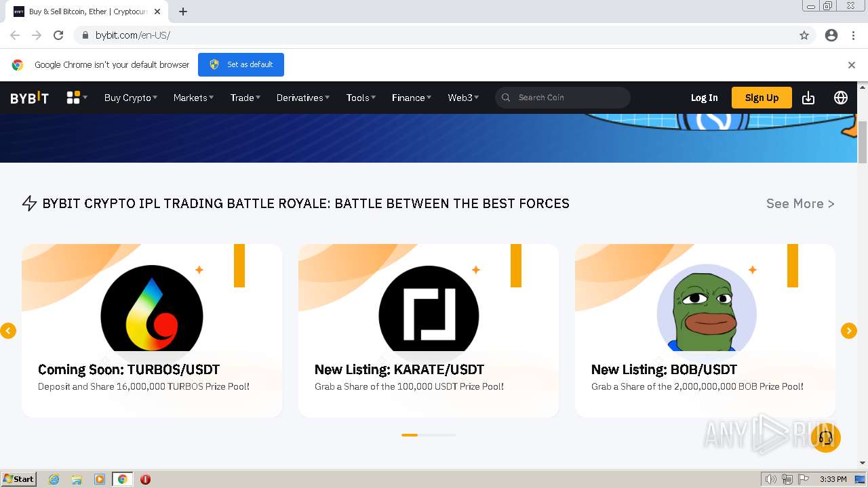Open New Listing: BOB/USDT card title
The image size is (868, 488).
pos(664,369)
